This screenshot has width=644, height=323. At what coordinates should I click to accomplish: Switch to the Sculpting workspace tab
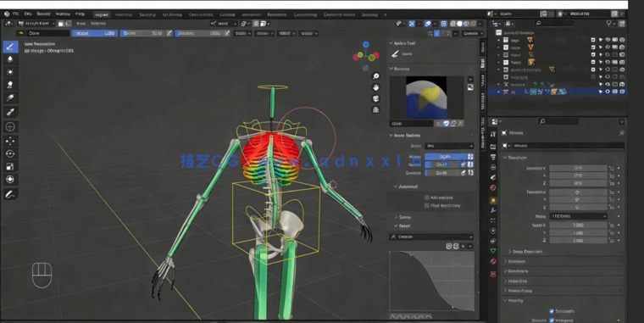147,14
